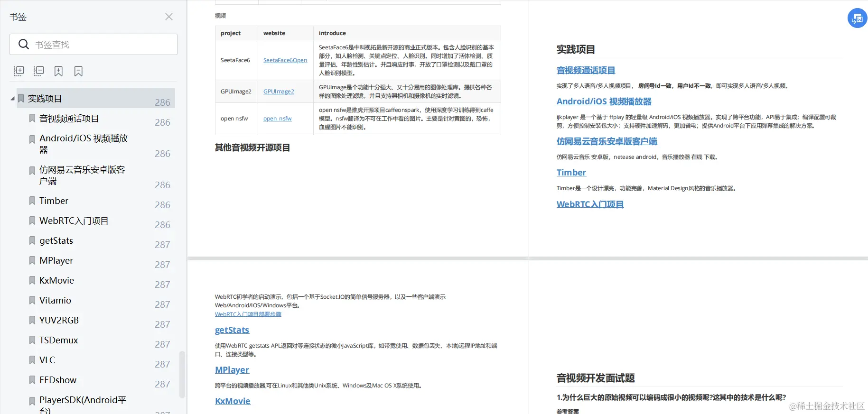Follow the SeetaFace6Open link in table
Image resolution: width=868 pixels, height=414 pixels.
[285, 60]
